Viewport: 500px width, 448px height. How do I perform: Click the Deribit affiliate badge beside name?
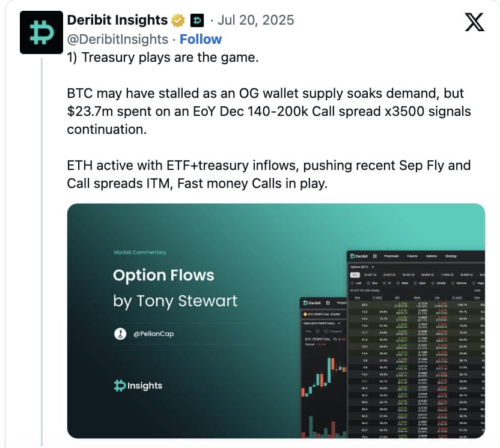click(197, 20)
